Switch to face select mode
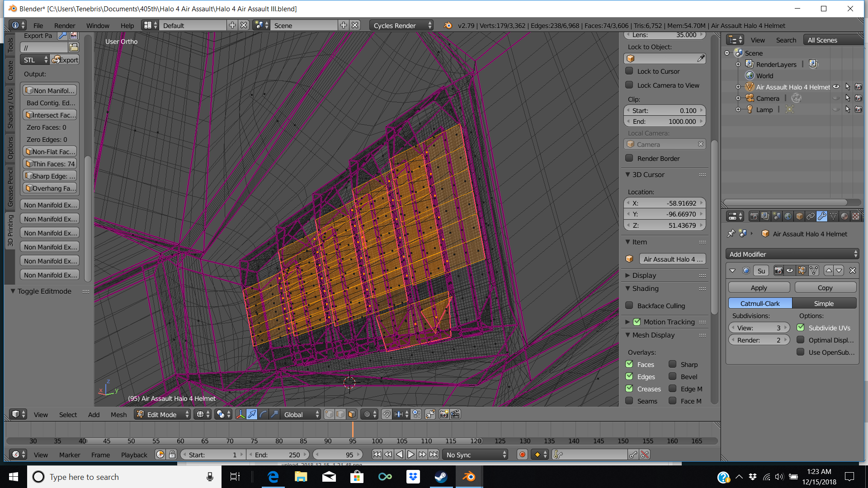The width and height of the screenshot is (868, 488). (352, 414)
